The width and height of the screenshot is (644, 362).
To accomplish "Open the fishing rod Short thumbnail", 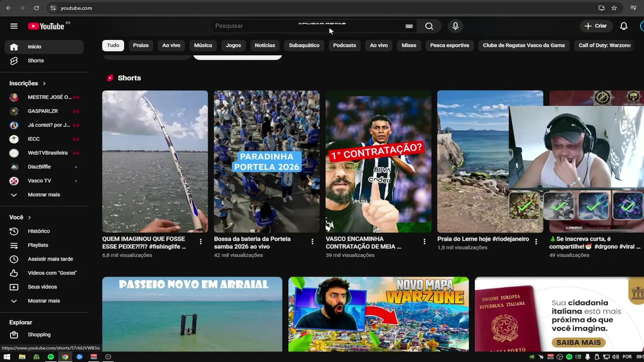I will (155, 161).
